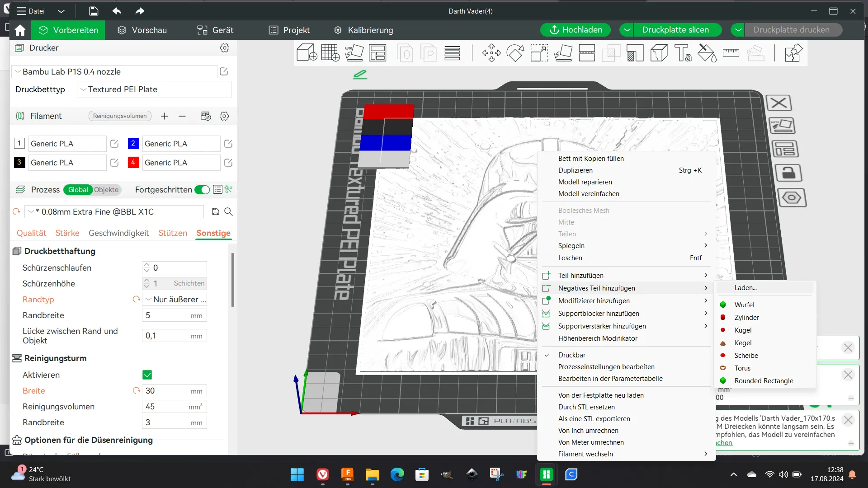Select the Scale tool

539,53
